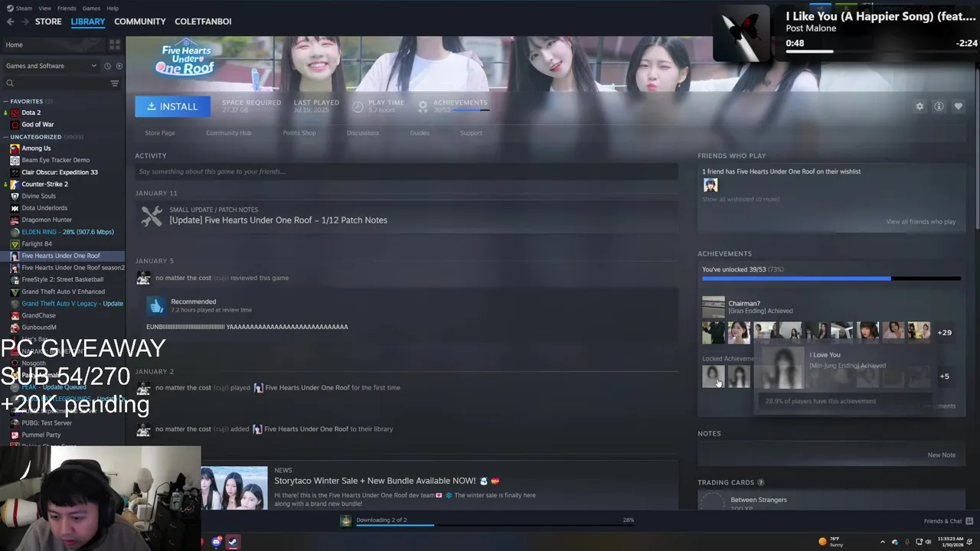Open Storytaco Winter Sale news thumbnail
The height and width of the screenshot is (551, 980).
(234, 488)
